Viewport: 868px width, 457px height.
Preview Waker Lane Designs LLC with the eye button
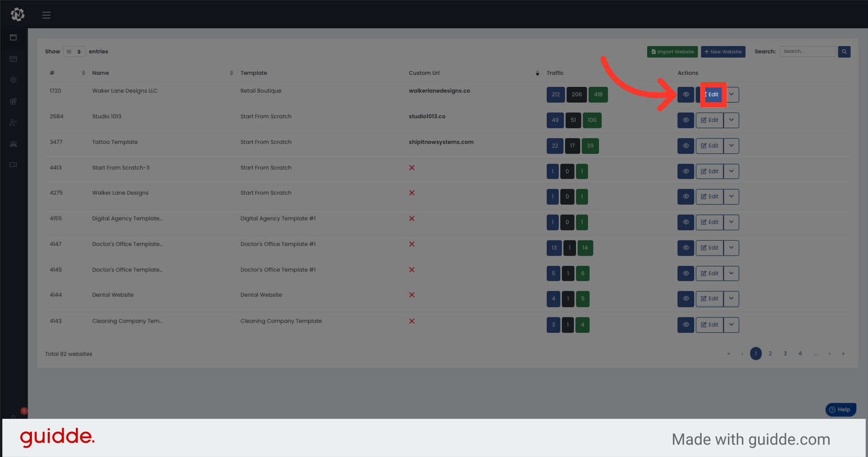(685, 95)
